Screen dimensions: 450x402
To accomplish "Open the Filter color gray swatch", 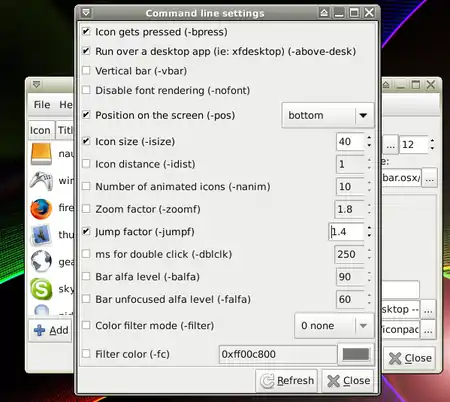I will pos(356,354).
